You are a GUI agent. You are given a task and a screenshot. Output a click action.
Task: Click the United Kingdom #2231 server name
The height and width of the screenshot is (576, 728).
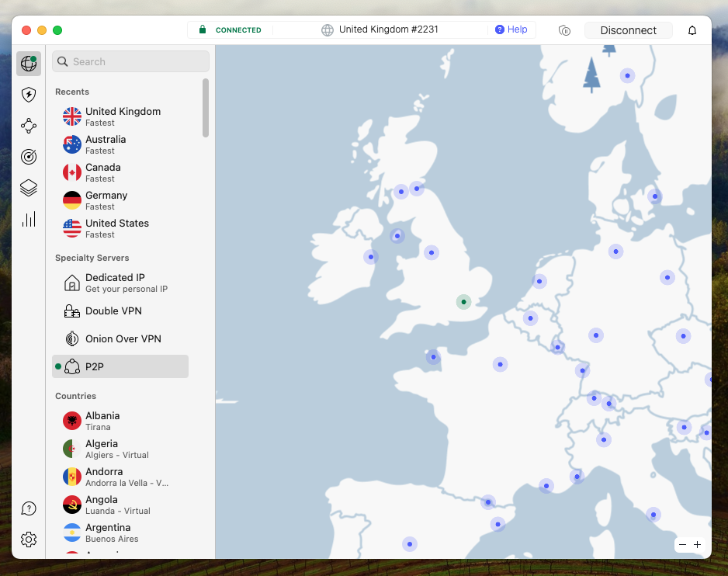[x=389, y=29]
